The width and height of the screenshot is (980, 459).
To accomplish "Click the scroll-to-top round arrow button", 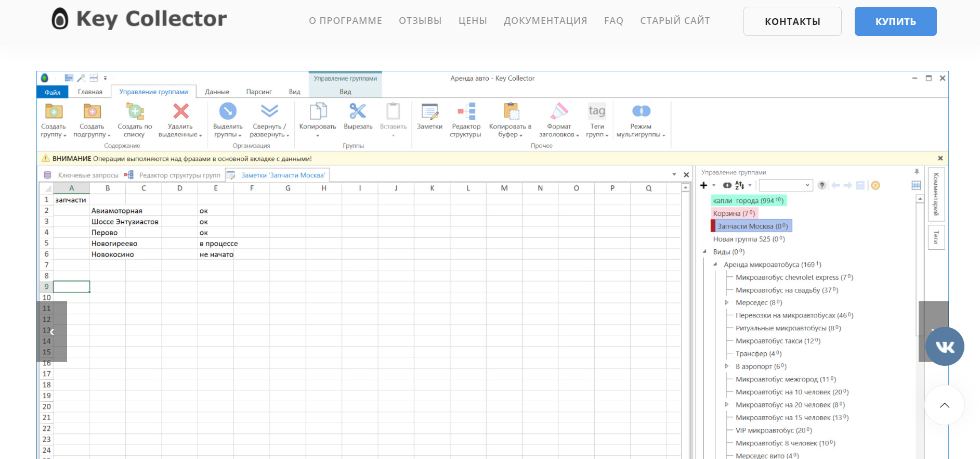I will click(x=945, y=405).
